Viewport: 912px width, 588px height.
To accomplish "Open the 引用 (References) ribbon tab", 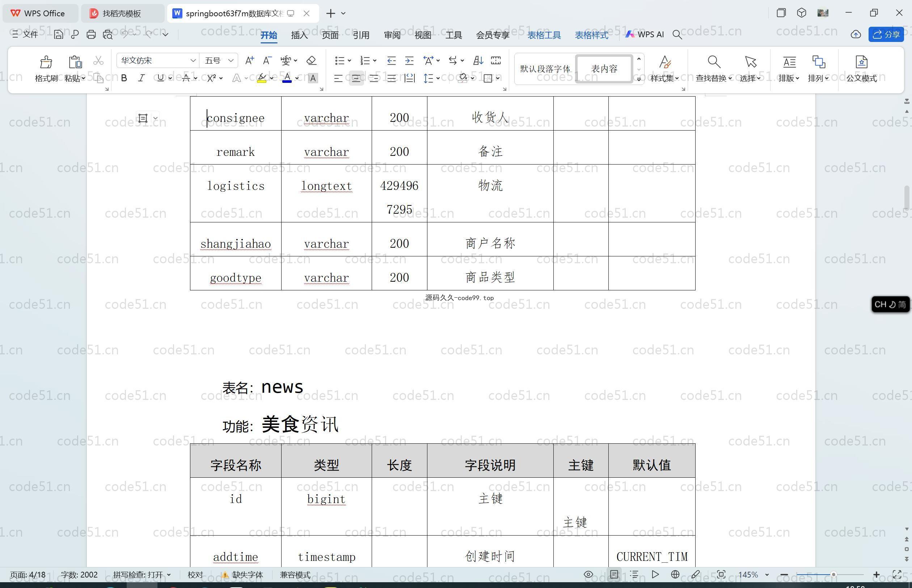I will (x=361, y=35).
